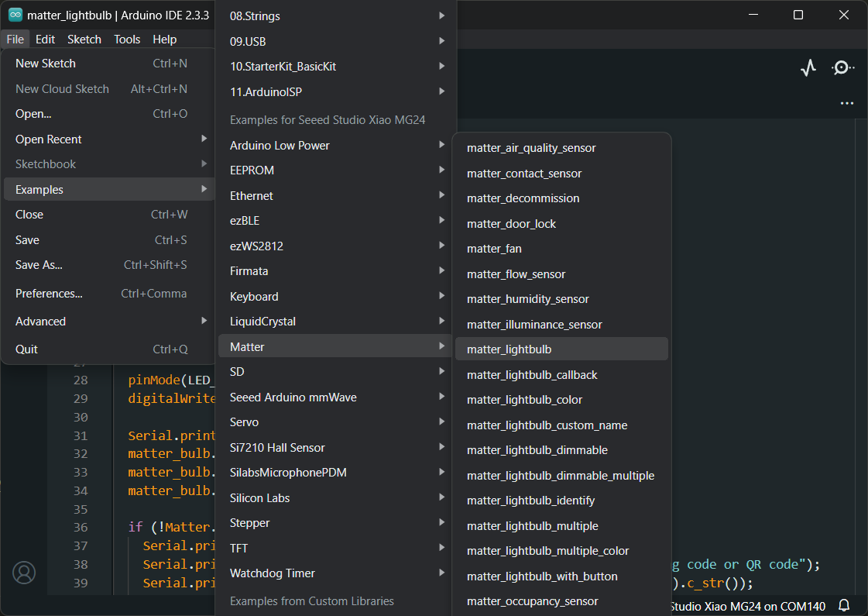This screenshot has height=616, width=868.
Task: Open the matter_lightbulb example
Action: 561,349
